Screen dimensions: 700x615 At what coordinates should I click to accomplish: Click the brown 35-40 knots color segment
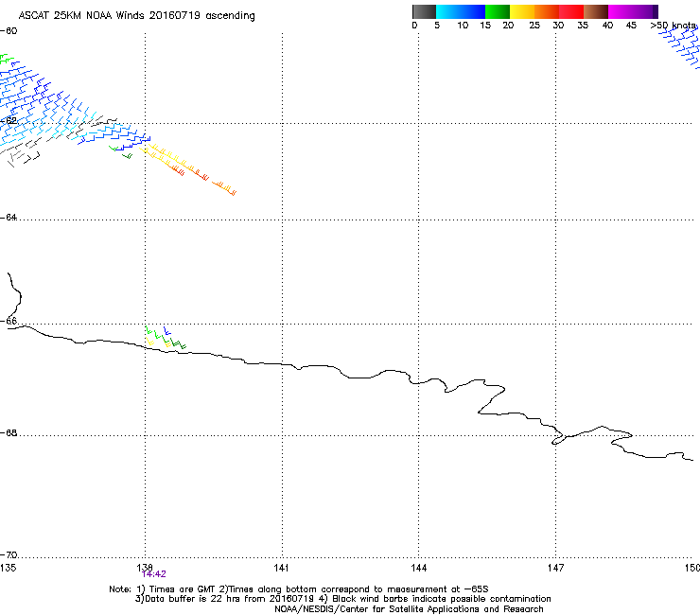(x=596, y=11)
